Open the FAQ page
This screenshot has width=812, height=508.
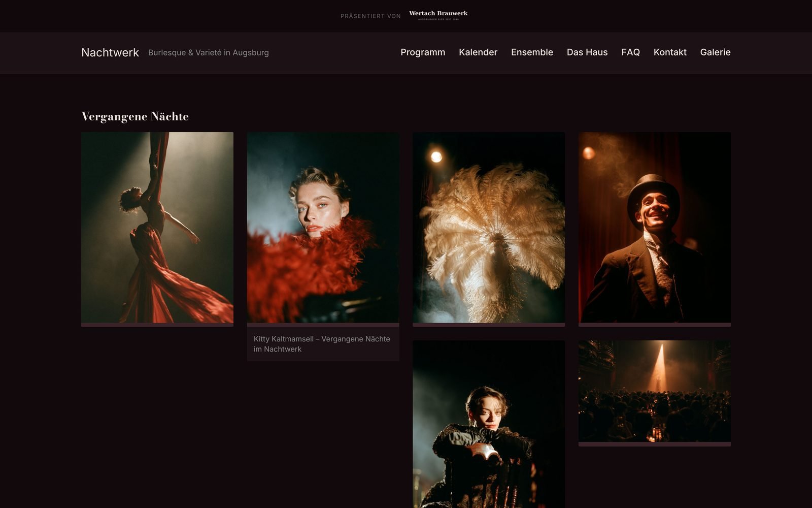click(x=630, y=52)
